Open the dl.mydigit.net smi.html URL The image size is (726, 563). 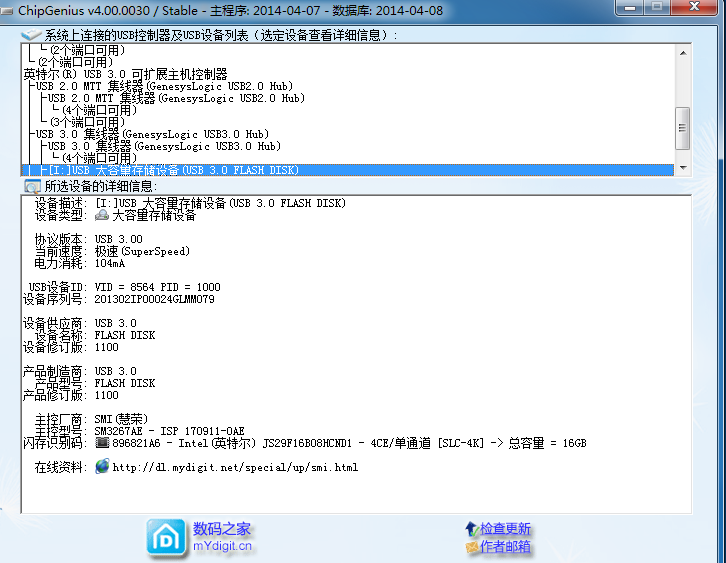tap(235, 467)
